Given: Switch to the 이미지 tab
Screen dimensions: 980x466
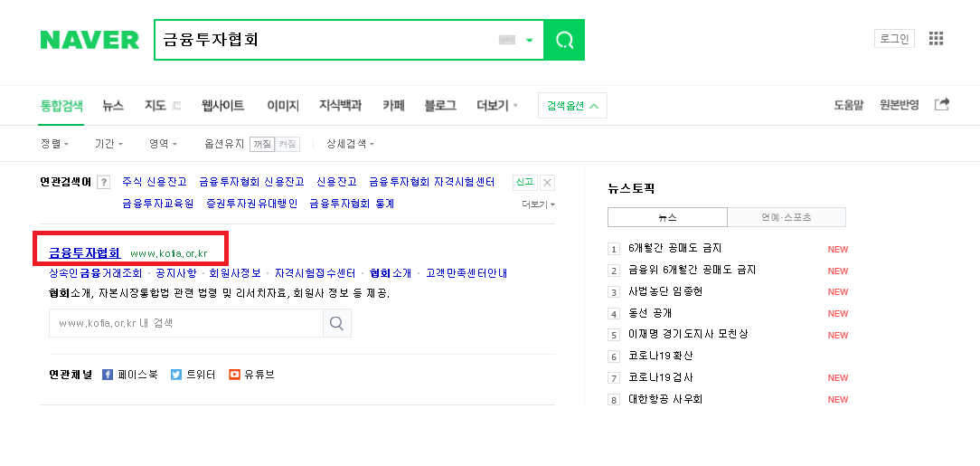Looking at the screenshot, I should coord(283,106).
